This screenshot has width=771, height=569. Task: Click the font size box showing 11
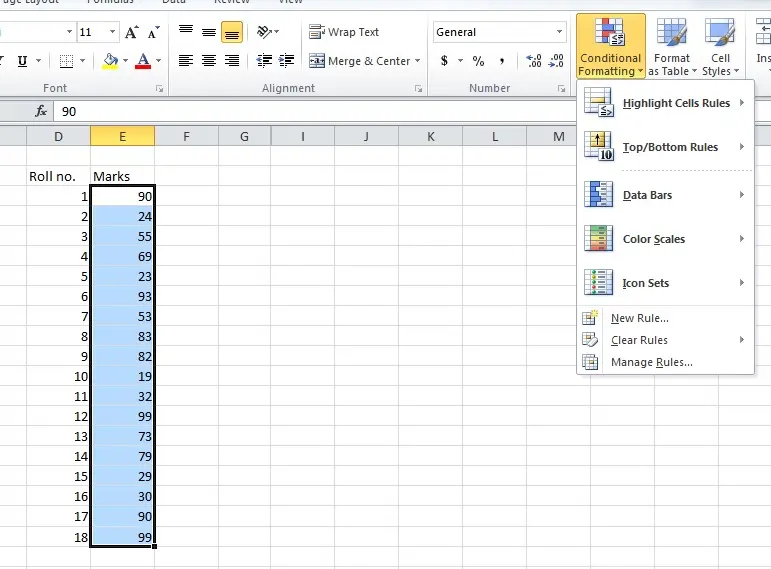point(92,32)
